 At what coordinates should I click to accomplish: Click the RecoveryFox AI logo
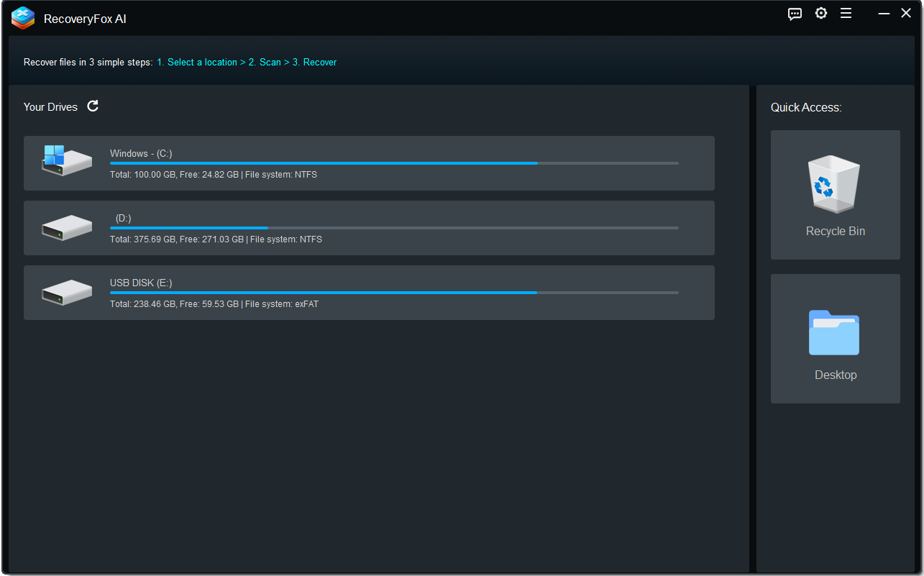pos(22,17)
